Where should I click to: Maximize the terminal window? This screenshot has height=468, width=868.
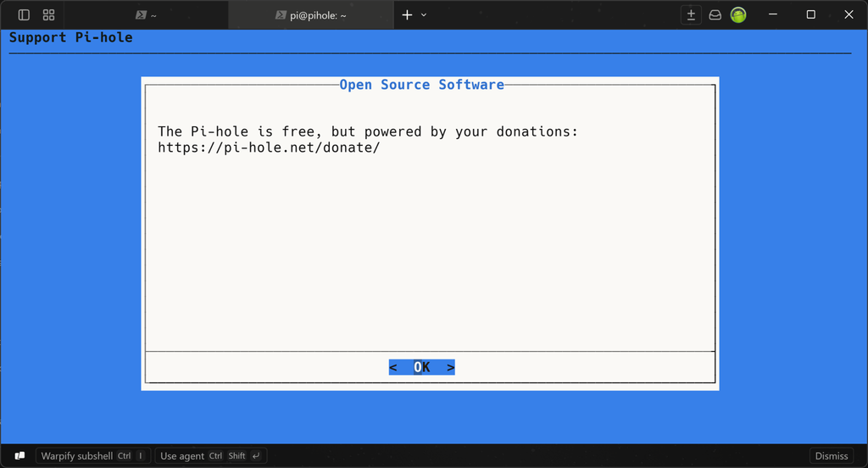click(811, 15)
